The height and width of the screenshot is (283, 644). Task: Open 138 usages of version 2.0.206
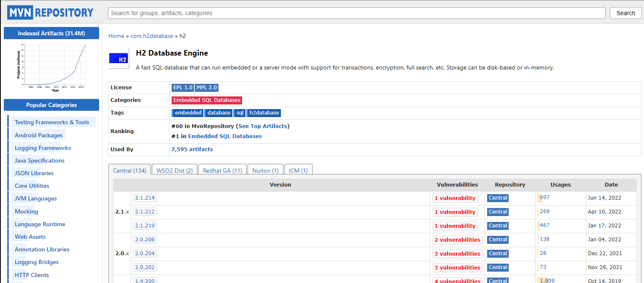point(544,239)
